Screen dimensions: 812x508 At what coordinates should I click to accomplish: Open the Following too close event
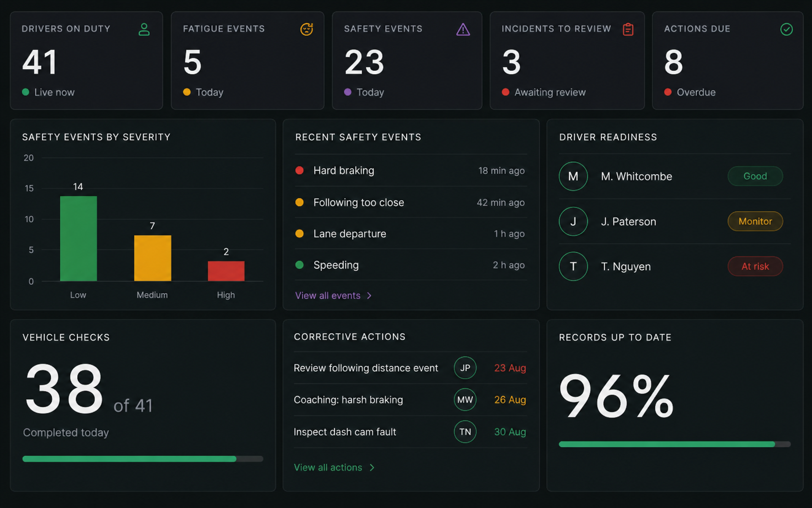410,202
